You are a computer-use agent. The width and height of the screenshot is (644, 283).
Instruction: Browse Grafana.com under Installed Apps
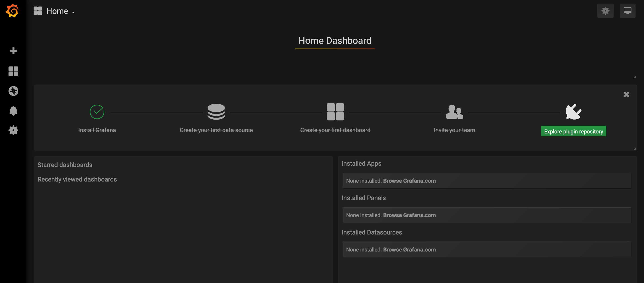[409, 181]
